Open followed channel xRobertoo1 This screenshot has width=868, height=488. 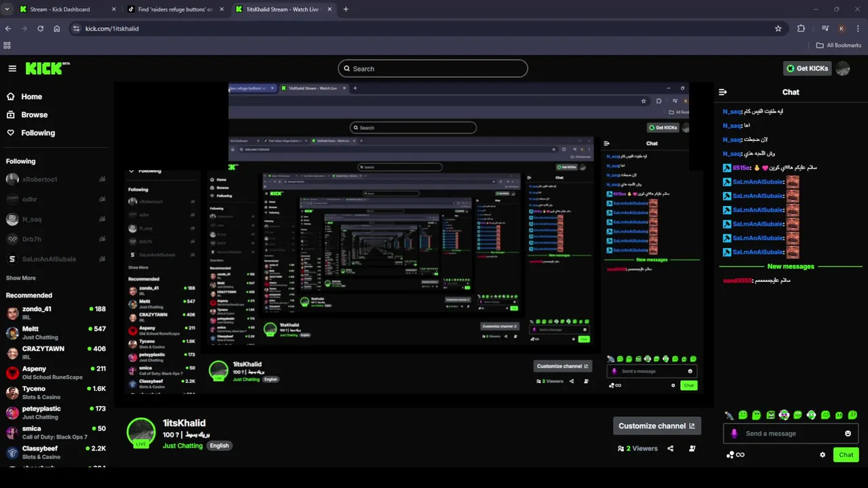(x=56, y=180)
